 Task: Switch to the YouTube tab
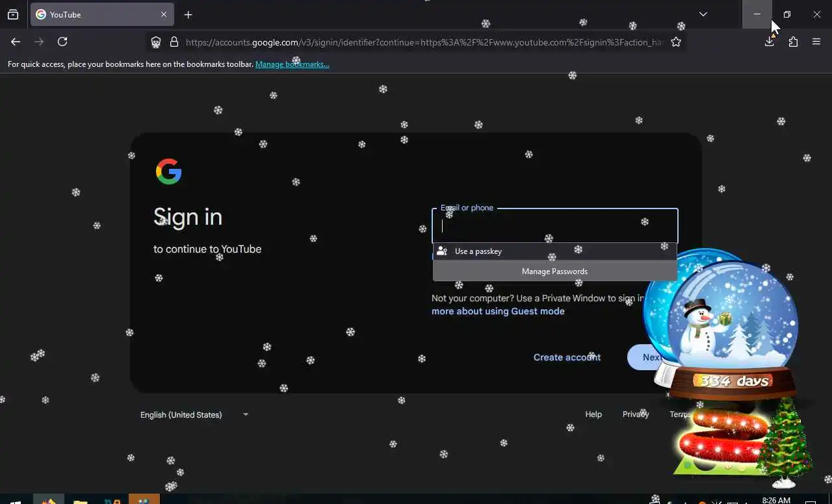click(102, 14)
